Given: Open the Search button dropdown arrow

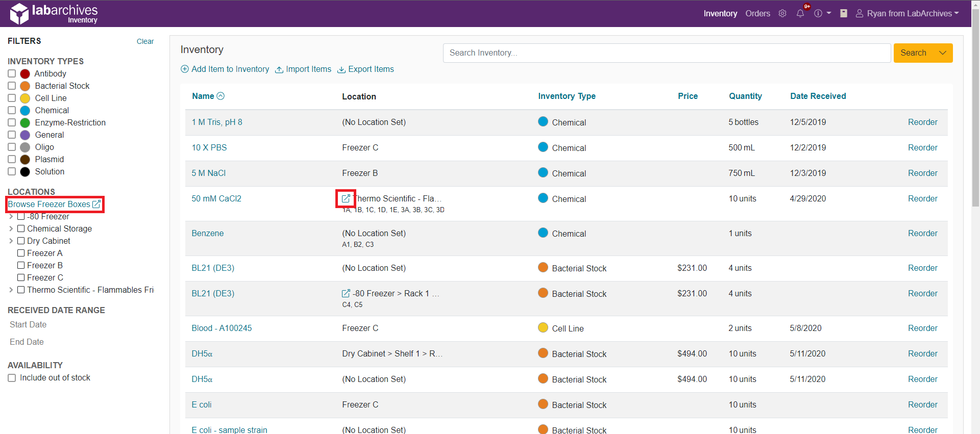Looking at the screenshot, I should [942, 53].
